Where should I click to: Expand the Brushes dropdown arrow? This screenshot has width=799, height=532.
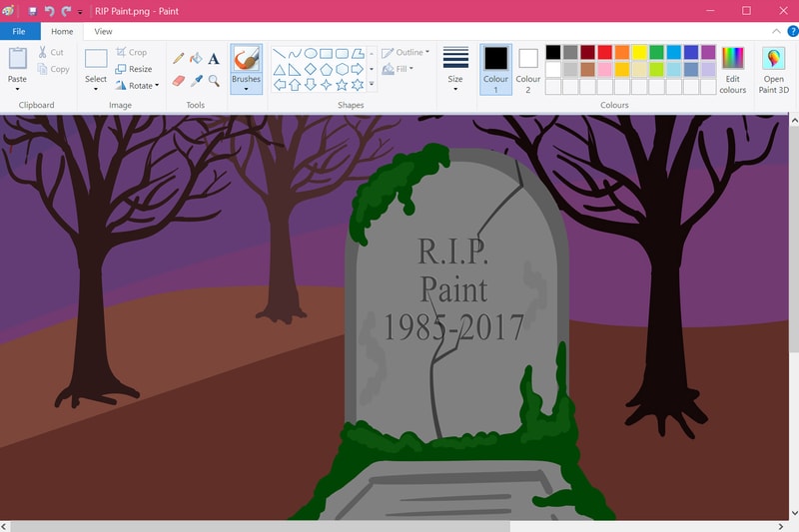(x=246, y=90)
